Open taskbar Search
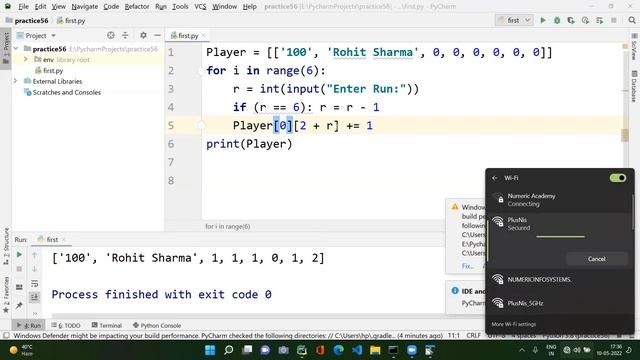 click(229, 350)
